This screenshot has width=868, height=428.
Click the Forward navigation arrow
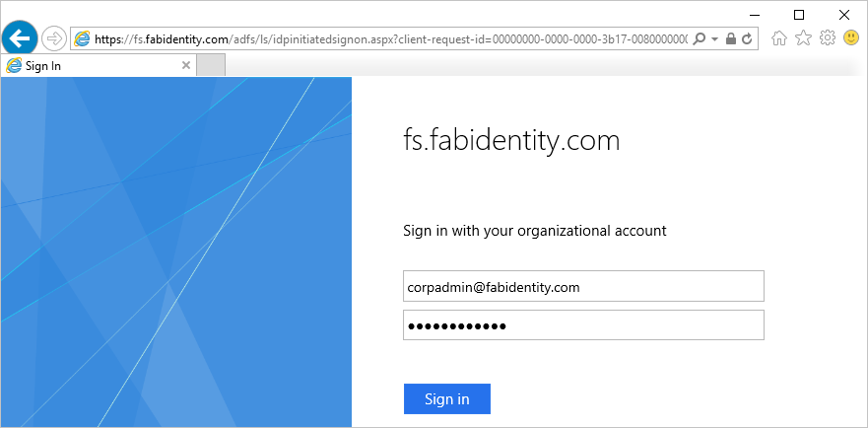pos(54,38)
